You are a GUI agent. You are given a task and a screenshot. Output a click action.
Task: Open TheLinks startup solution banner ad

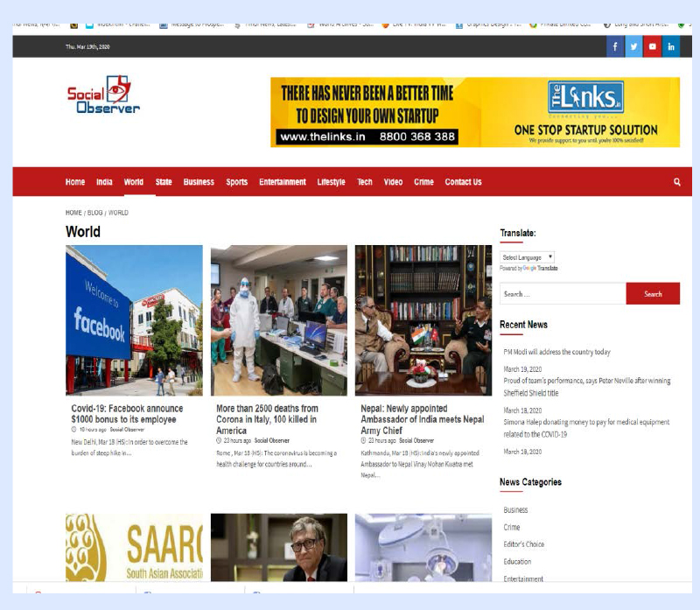474,112
